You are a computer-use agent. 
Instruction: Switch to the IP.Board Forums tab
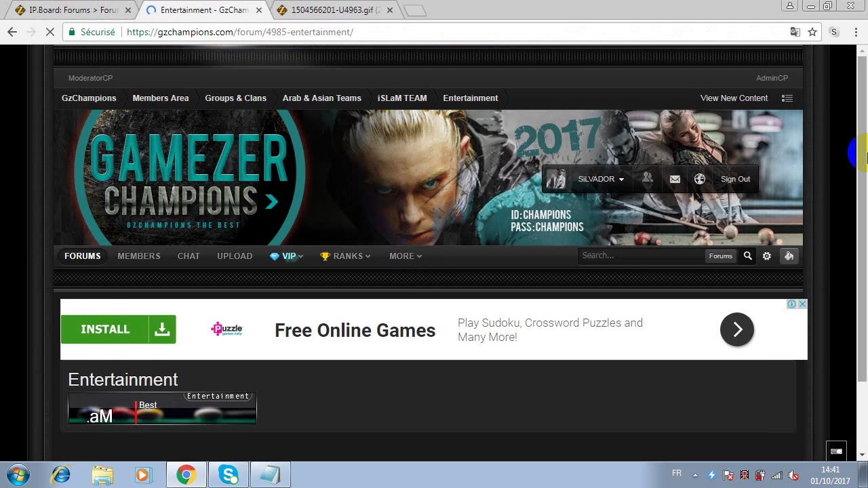pos(73,10)
